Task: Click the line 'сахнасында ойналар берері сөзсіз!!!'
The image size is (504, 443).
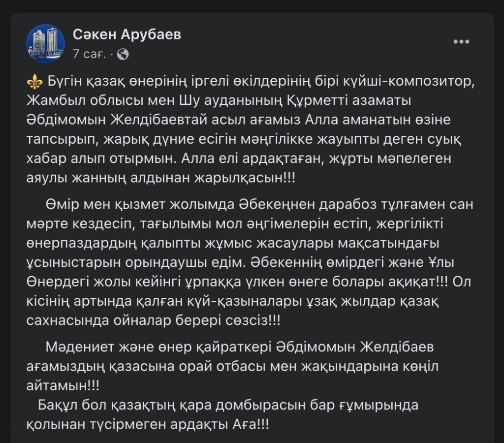Action: pyautogui.click(x=154, y=320)
